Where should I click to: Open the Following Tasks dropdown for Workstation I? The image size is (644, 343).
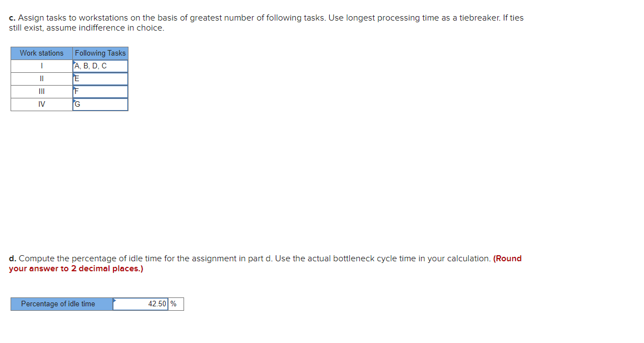(x=100, y=66)
